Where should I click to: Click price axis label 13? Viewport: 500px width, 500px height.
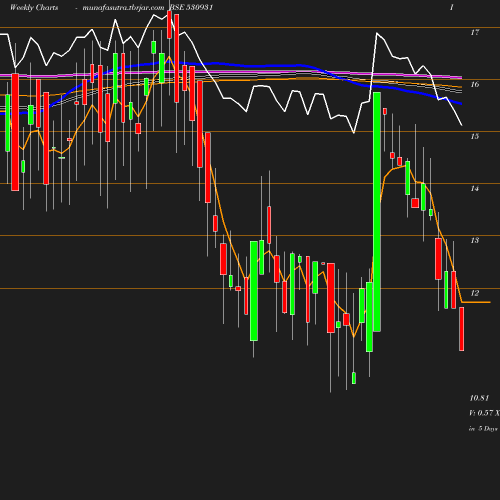(x=475, y=240)
